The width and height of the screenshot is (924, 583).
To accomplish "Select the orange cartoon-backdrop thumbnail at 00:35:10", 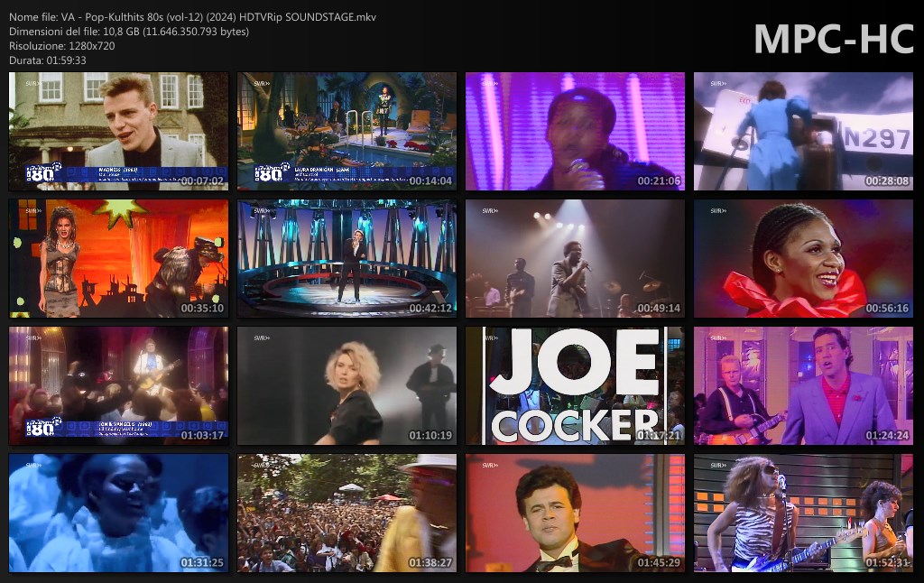I will 118,258.
